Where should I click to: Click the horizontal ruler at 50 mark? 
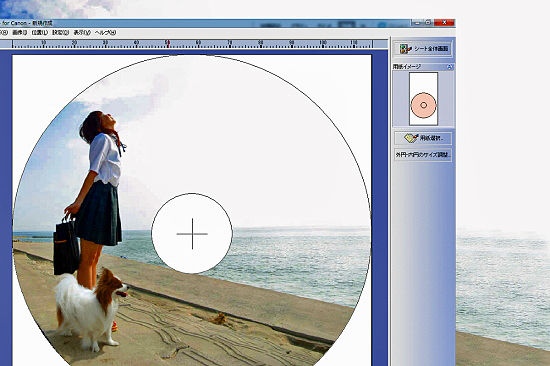(x=168, y=44)
